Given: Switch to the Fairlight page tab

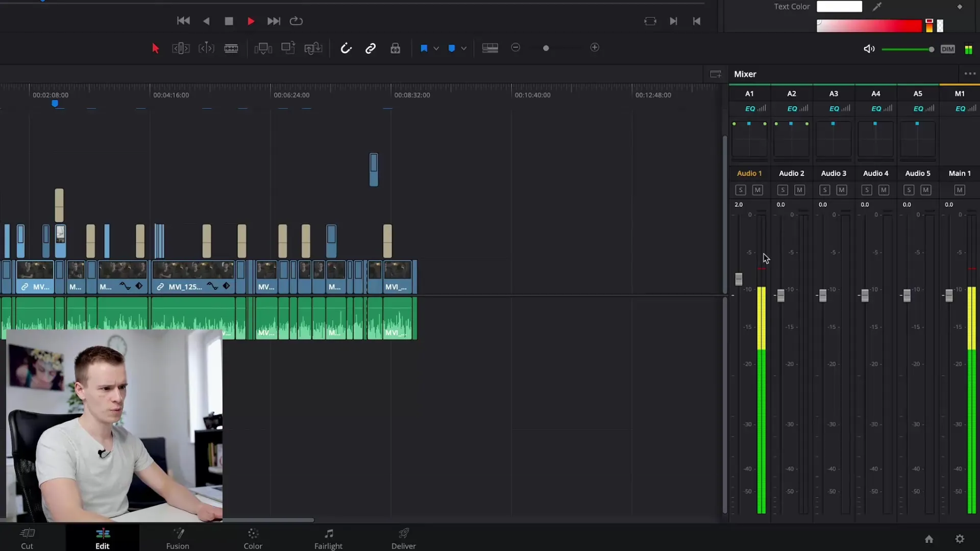Looking at the screenshot, I should [x=328, y=538].
